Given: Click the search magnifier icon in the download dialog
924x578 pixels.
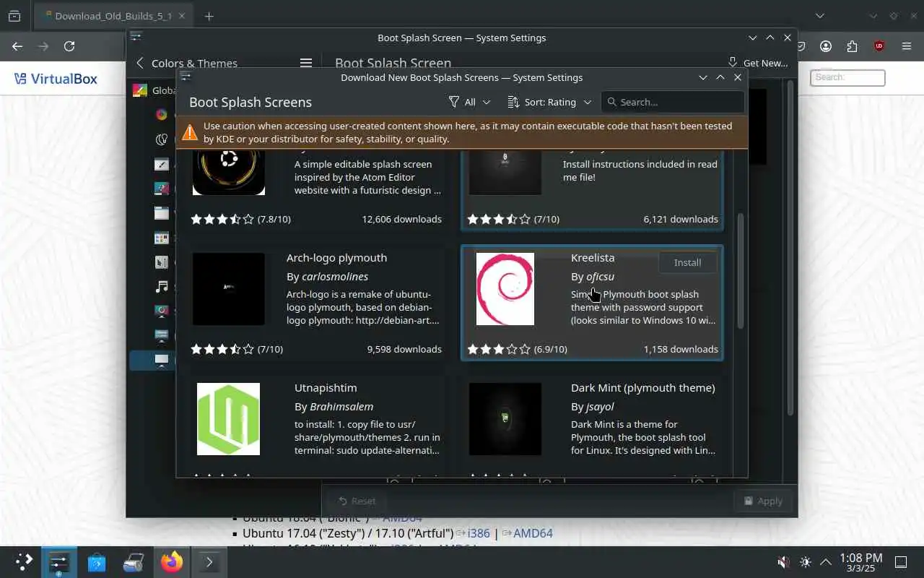Looking at the screenshot, I should 612,102.
